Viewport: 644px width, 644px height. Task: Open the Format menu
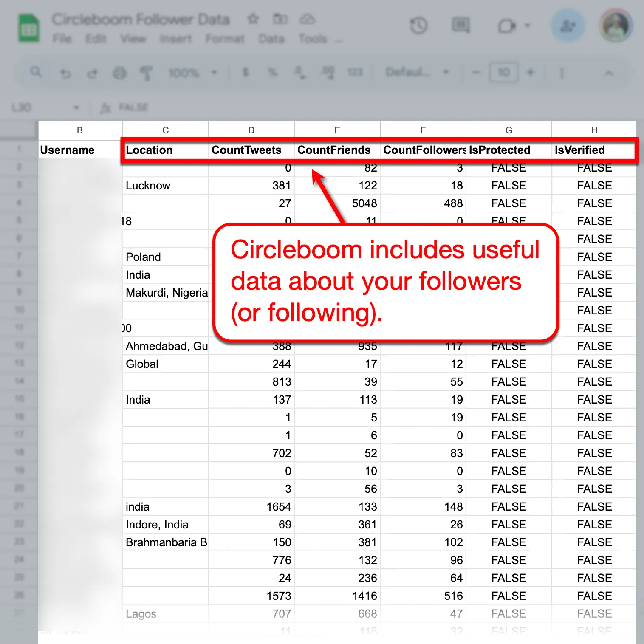click(x=225, y=39)
